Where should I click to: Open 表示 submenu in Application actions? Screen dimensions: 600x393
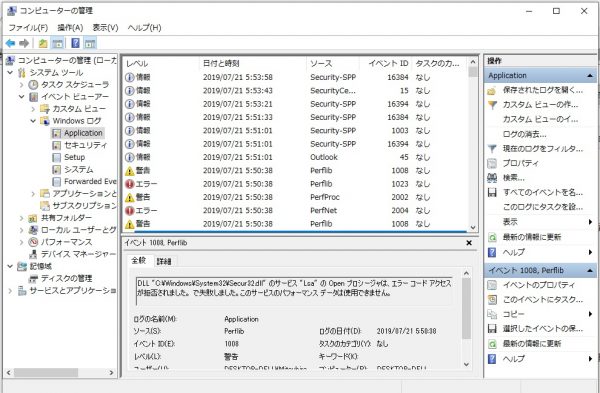[510, 222]
